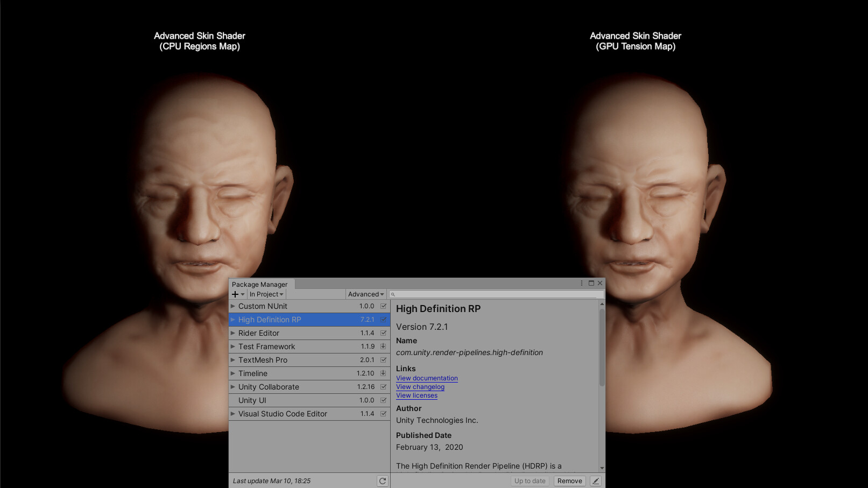Click the pencil edit icon near Remove button
This screenshot has width=868, height=488.
[595, 480]
